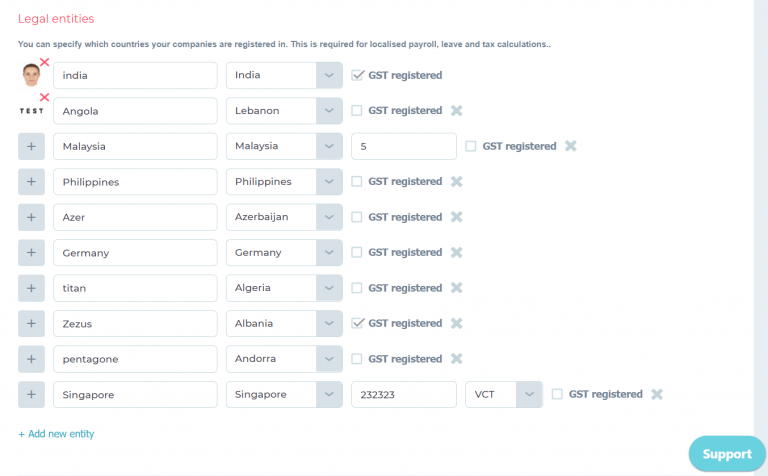Viewport: 768px width, 476px height.
Task: Click the Add new entity link
Action: tap(56, 434)
